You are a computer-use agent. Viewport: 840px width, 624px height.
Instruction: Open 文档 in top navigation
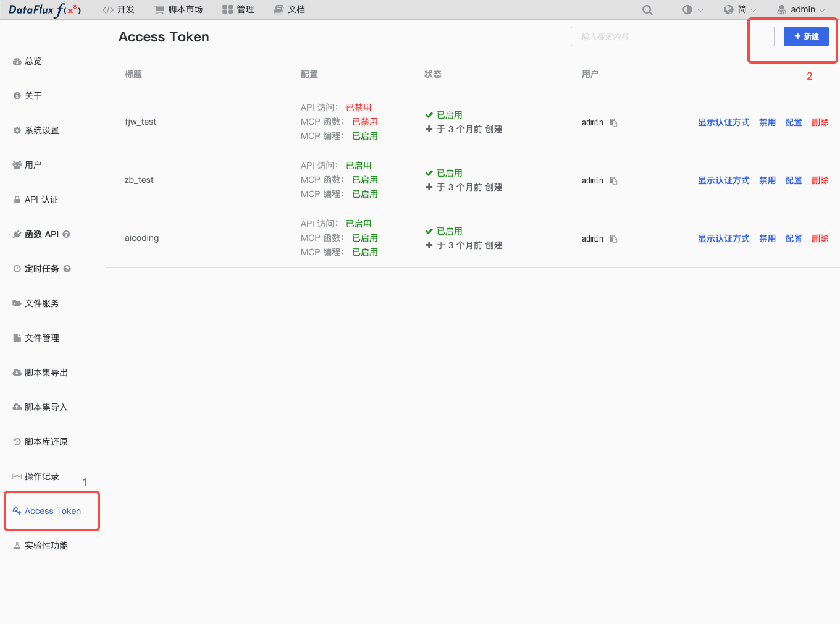(x=290, y=10)
